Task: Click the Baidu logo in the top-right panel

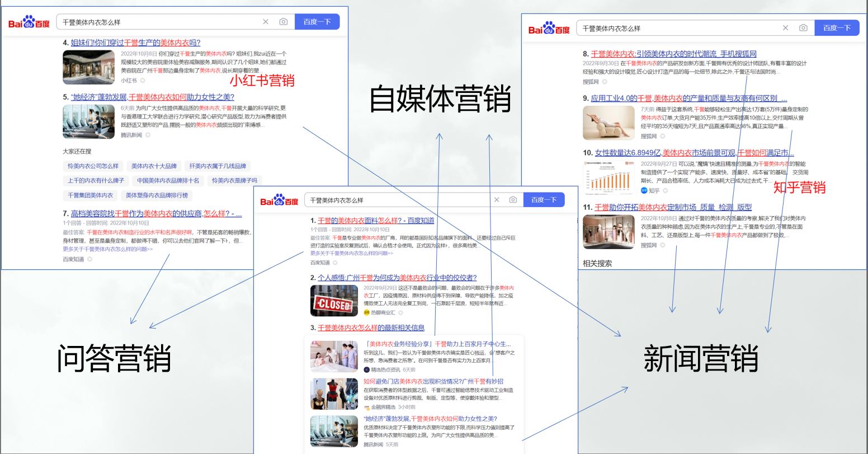Action: (549, 28)
